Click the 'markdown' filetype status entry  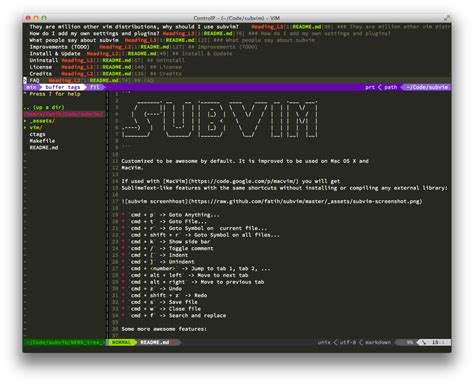tap(378, 342)
